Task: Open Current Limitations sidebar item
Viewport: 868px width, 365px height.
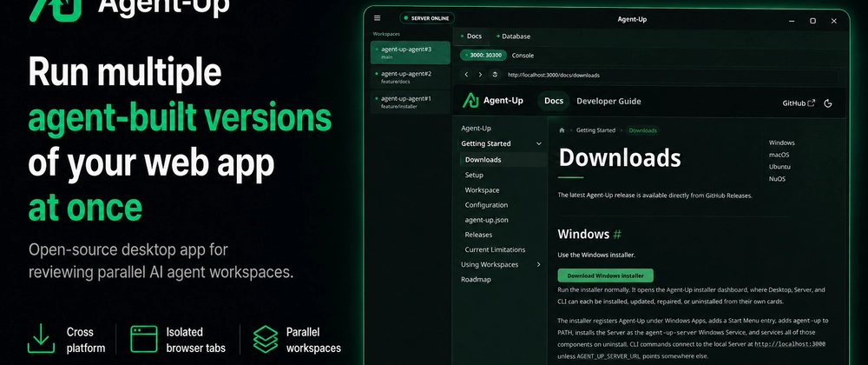Action: click(495, 249)
